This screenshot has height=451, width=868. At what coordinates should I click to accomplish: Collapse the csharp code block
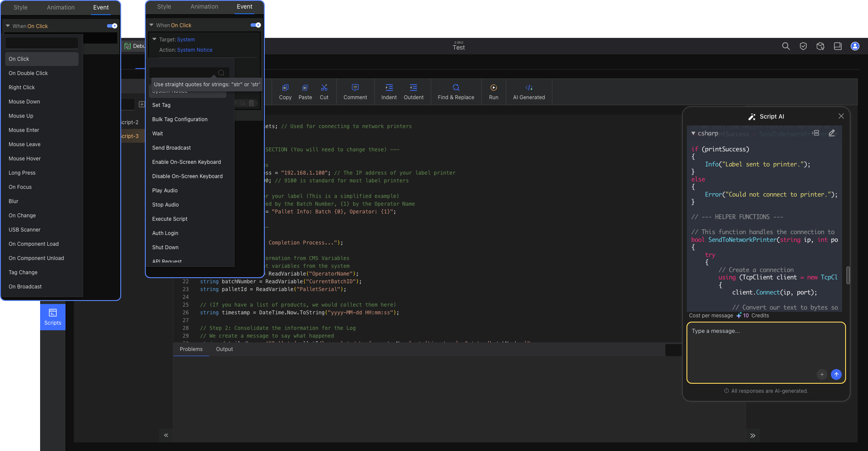click(x=693, y=133)
